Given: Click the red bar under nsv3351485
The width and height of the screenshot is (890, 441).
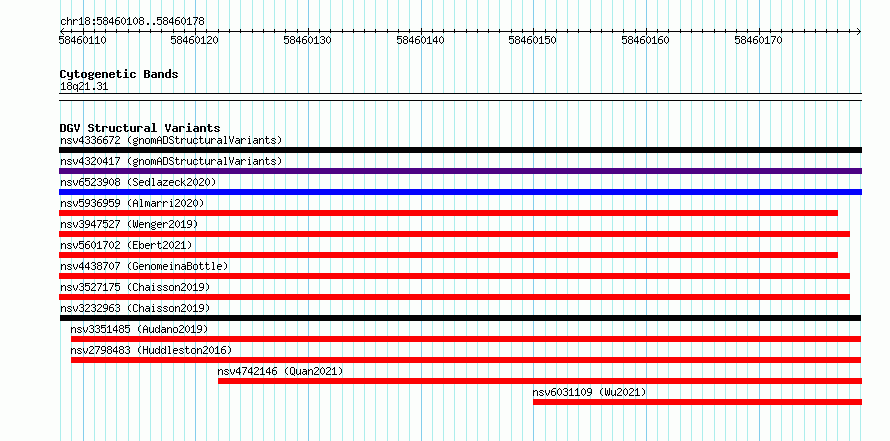Looking at the screenshot, I should (x=466, y=339).
